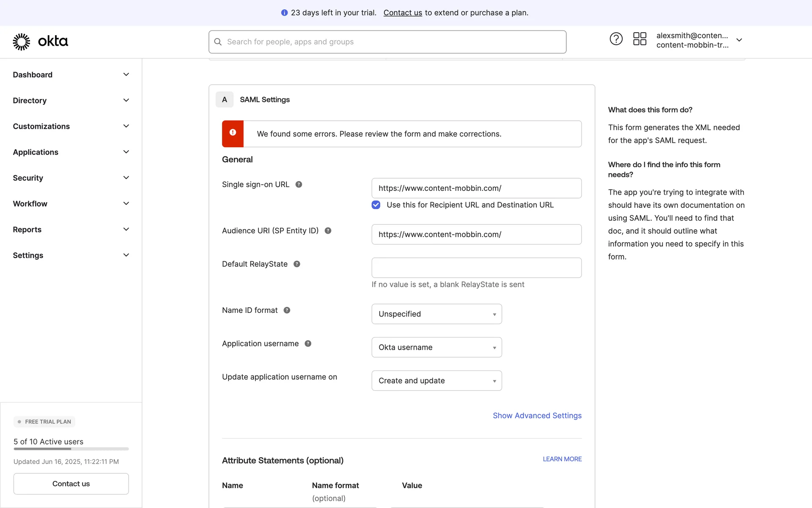Expand the Directory sidebar menu

click(71, 100)
